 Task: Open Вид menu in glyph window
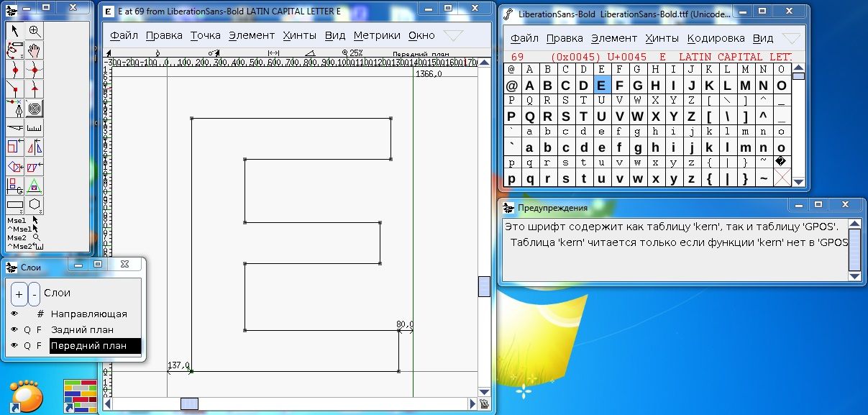point(335,35)
